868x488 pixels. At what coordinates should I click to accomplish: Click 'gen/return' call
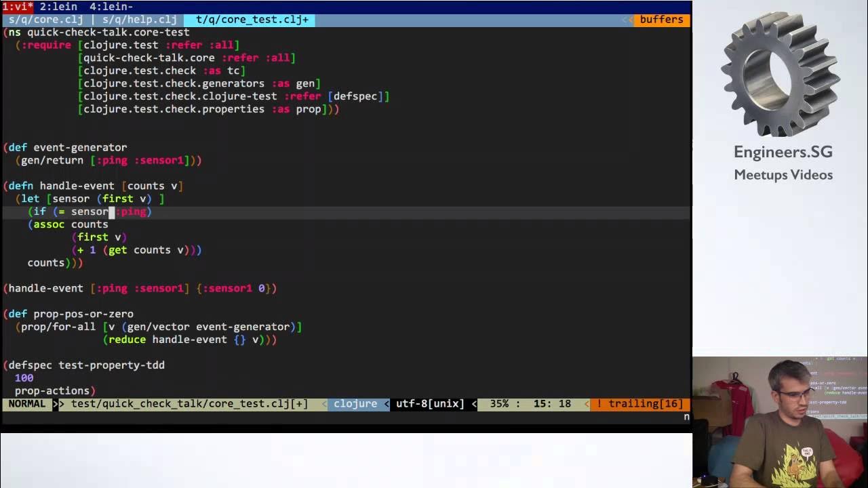tap(52, 161)
